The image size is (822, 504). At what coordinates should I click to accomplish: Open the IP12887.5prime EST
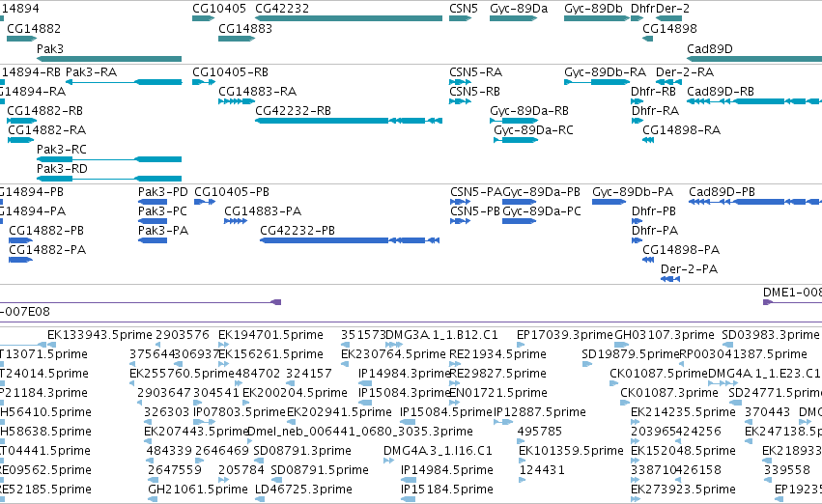[x=503, y=422]
